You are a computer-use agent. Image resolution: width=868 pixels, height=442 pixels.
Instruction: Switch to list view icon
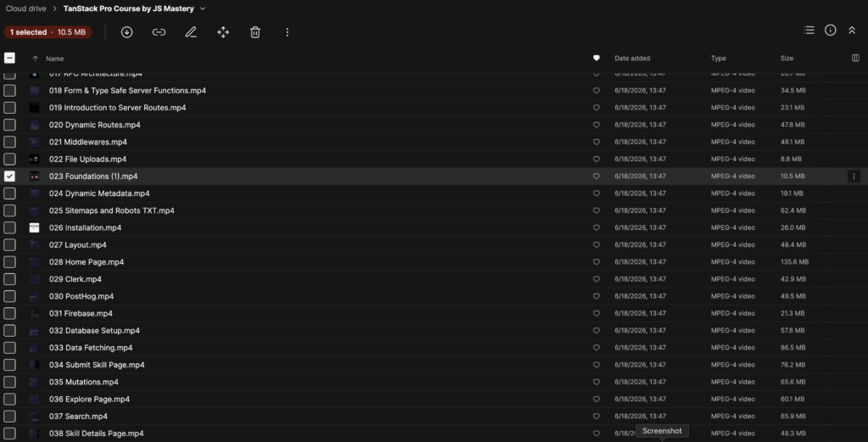[x=810, y=31]
